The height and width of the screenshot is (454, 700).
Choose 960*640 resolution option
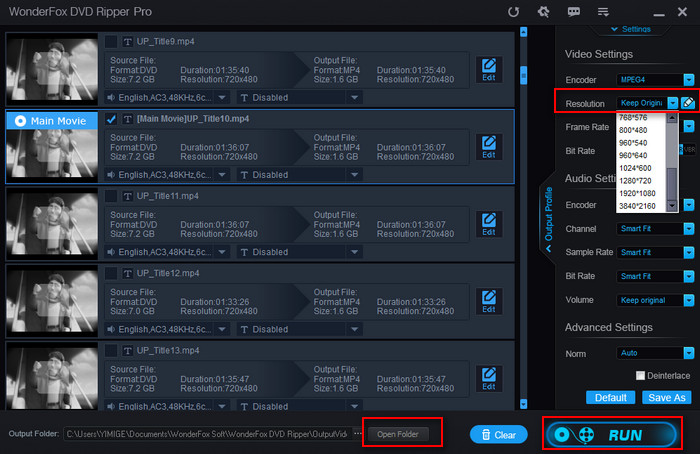point(641,155)
